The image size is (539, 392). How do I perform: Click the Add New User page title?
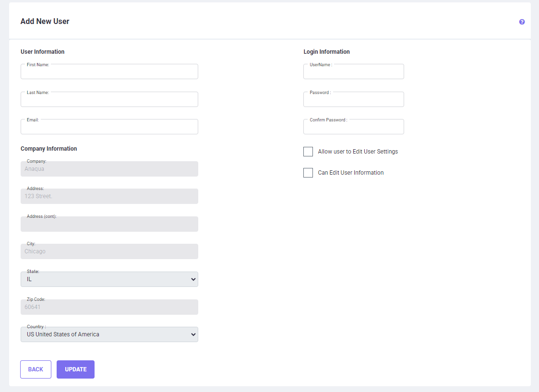45,22
